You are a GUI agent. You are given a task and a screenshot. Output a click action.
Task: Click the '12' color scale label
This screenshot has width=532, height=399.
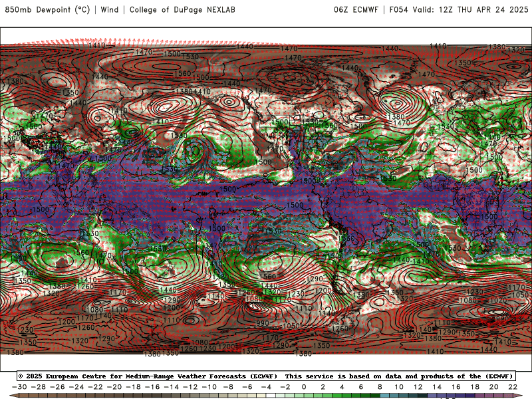[418, 387]
